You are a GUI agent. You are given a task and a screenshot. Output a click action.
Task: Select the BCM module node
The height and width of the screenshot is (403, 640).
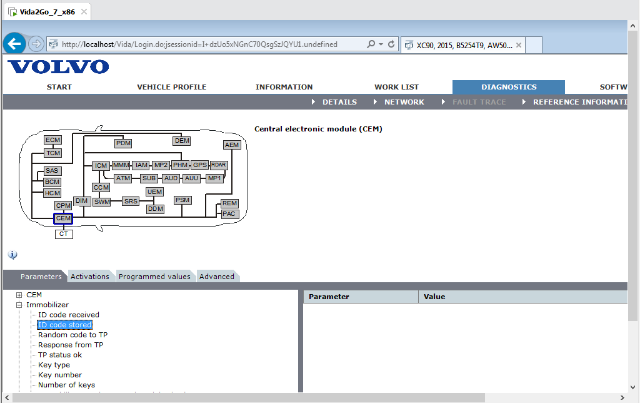[x=52, y=182]
